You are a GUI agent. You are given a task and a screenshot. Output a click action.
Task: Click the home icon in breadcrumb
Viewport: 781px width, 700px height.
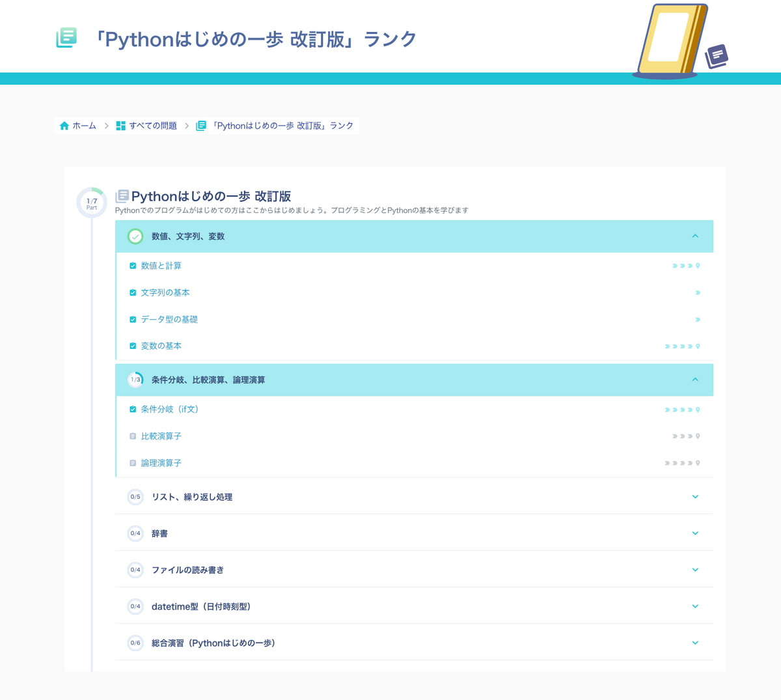click(x=64, y=126)
